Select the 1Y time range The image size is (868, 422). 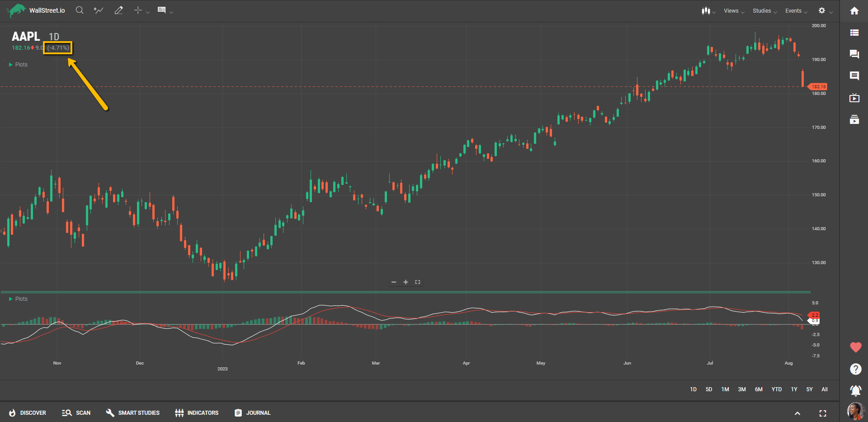(794, 389)
